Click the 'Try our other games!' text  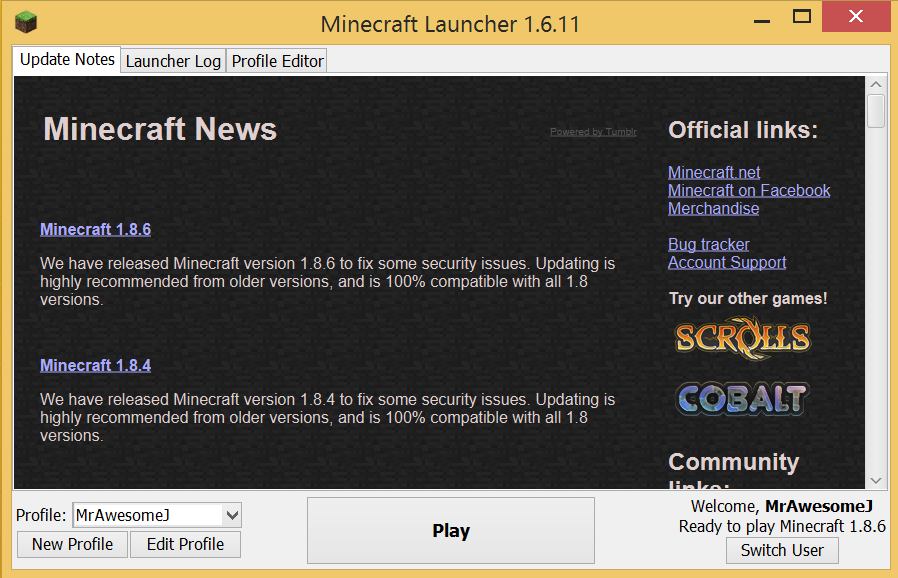tap(748, 298)
